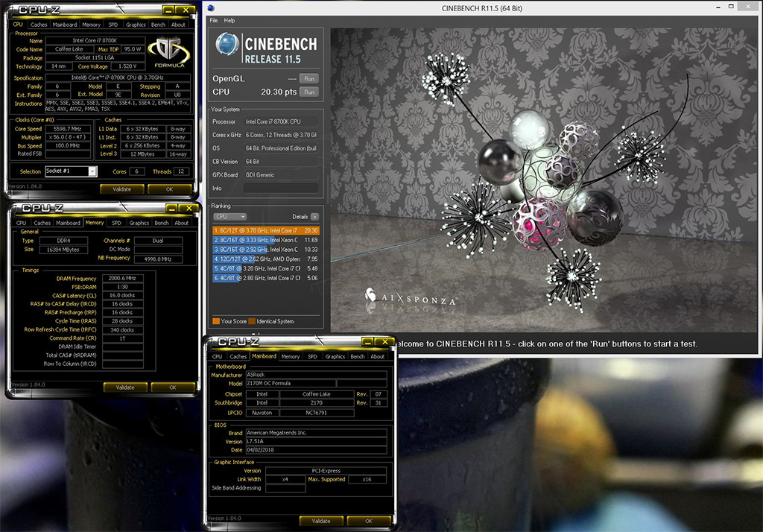The width and height of the screenshot is (763, 532).
Task: Click the orange Your Score legend swatch
Action: (216, 321)
